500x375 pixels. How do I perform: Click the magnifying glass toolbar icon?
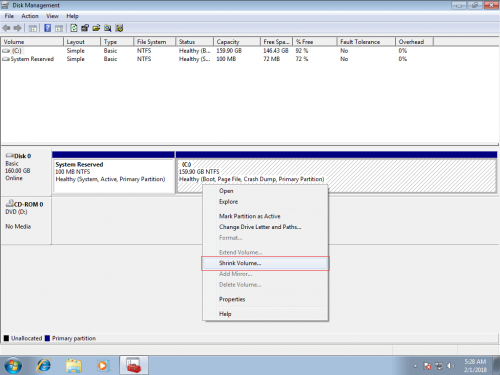tap(108, 28)
